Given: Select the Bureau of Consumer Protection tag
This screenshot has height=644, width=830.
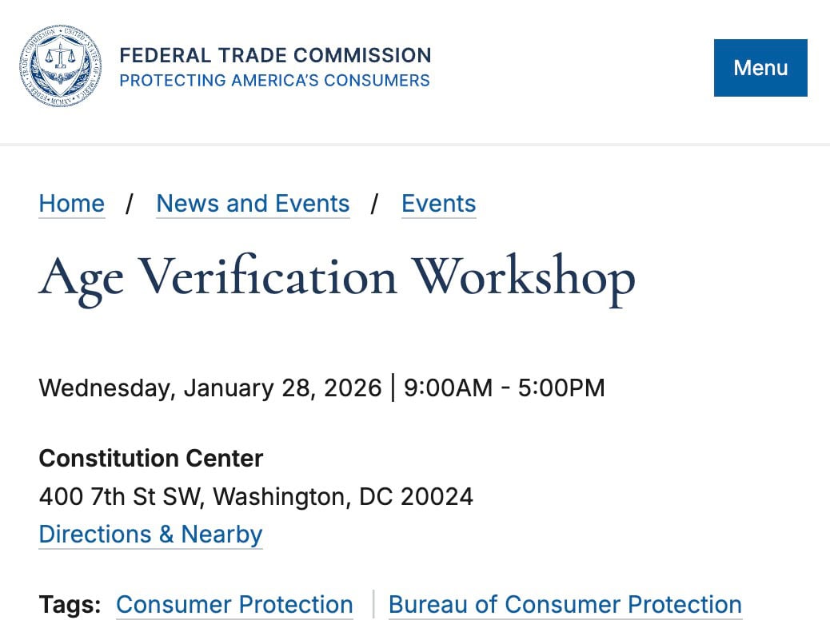Looking at the screenshot, I should 565,605.
